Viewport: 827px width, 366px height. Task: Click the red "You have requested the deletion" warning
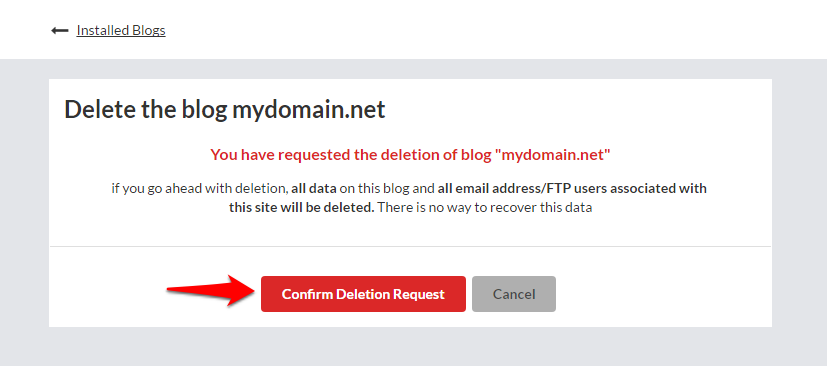[410, 155]
